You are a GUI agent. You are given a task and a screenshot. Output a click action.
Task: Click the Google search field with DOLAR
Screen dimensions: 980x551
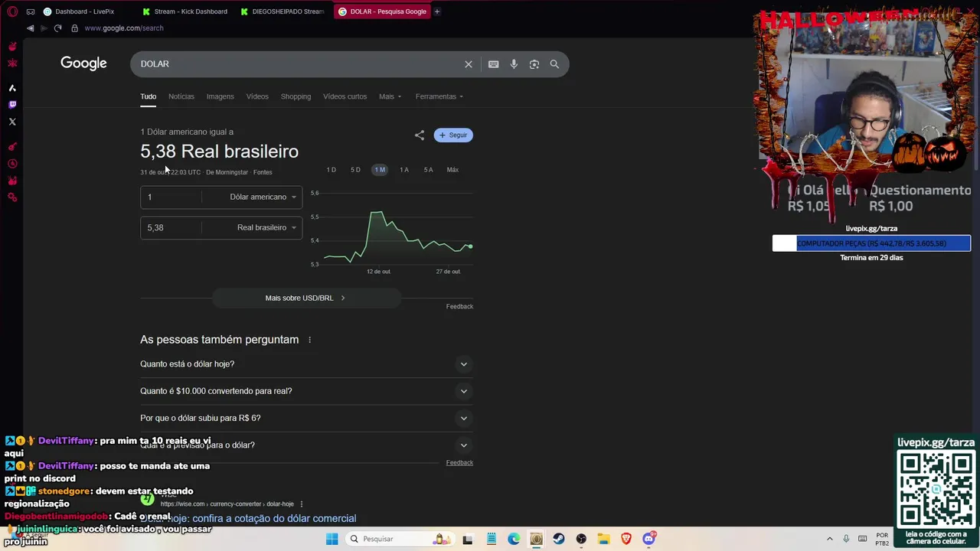(299, 64)
